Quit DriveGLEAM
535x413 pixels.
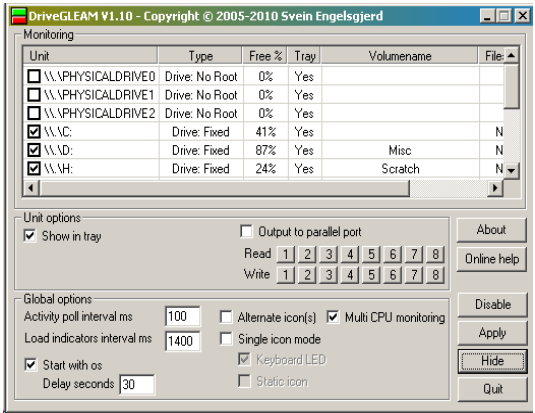pos(492,389)
